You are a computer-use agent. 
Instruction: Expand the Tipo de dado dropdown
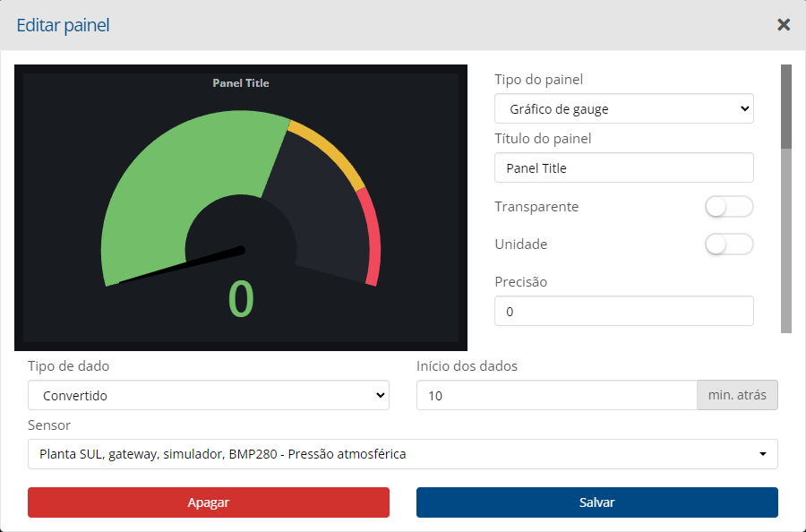208,395
